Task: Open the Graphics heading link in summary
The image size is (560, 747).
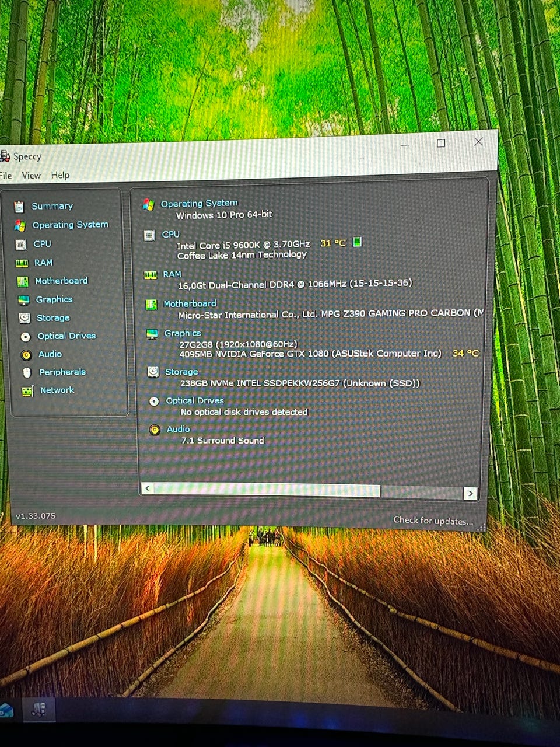Action: tap(183, 333)
